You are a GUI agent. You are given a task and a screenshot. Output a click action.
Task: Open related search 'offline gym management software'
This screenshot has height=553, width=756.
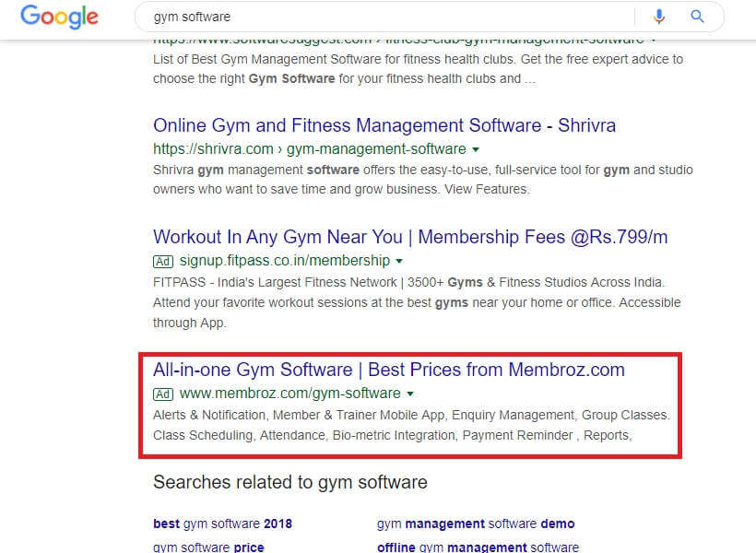(478, 547)
